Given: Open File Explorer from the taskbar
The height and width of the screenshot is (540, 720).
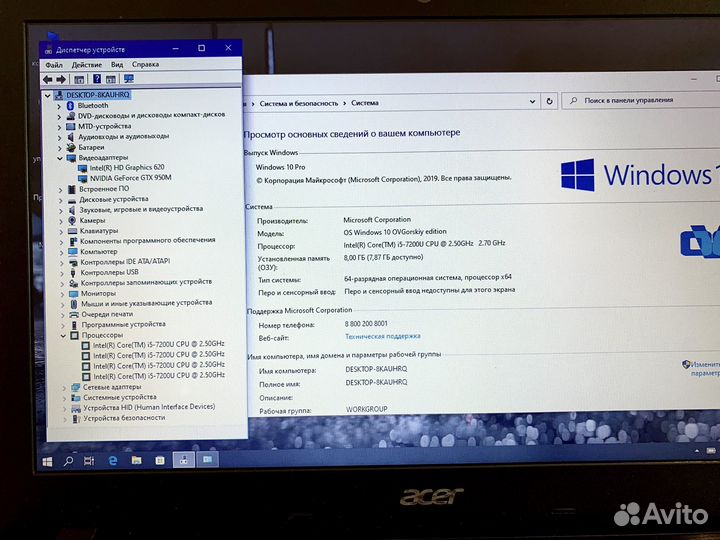Looking at the screenshot, I should (x=136, y=460).
